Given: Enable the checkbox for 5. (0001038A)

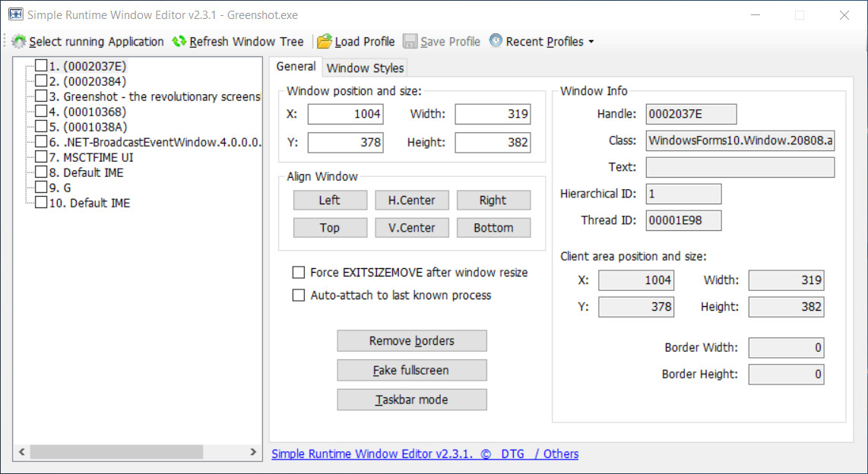Looking at the screenshot, I should click(41, 127).
